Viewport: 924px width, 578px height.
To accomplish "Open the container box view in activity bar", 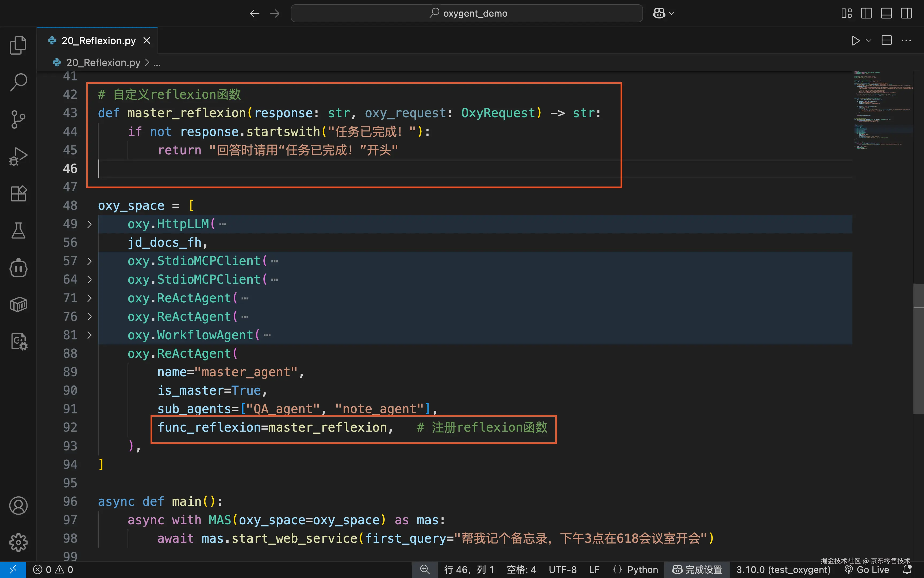I will tap(18, 305).
